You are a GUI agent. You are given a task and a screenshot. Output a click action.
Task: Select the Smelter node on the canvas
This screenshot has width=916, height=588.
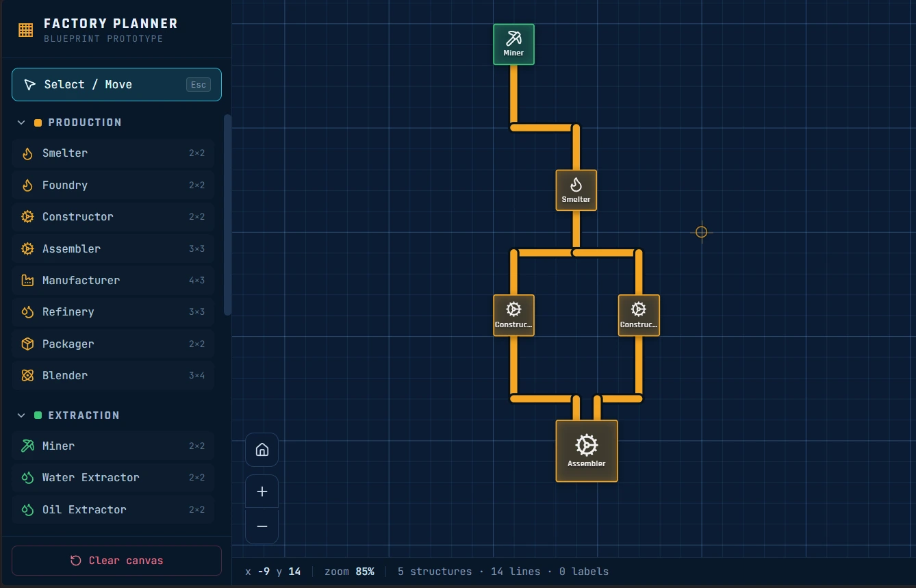[576, 190]
